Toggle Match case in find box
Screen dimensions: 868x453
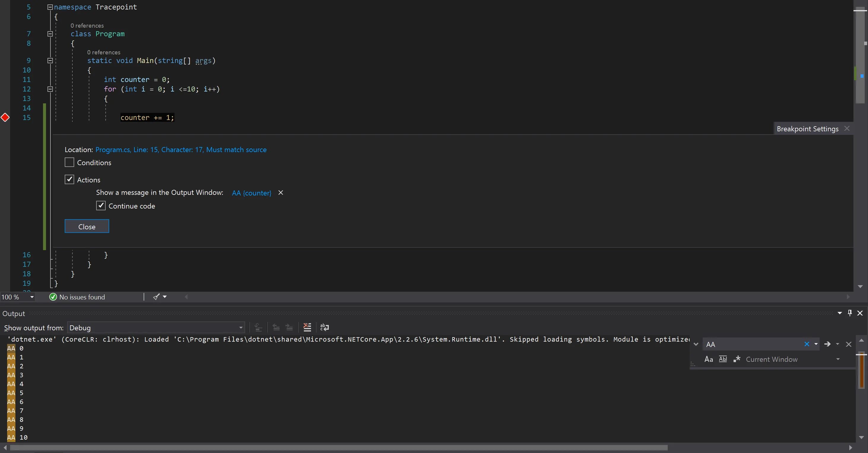[x=708, y=359]
